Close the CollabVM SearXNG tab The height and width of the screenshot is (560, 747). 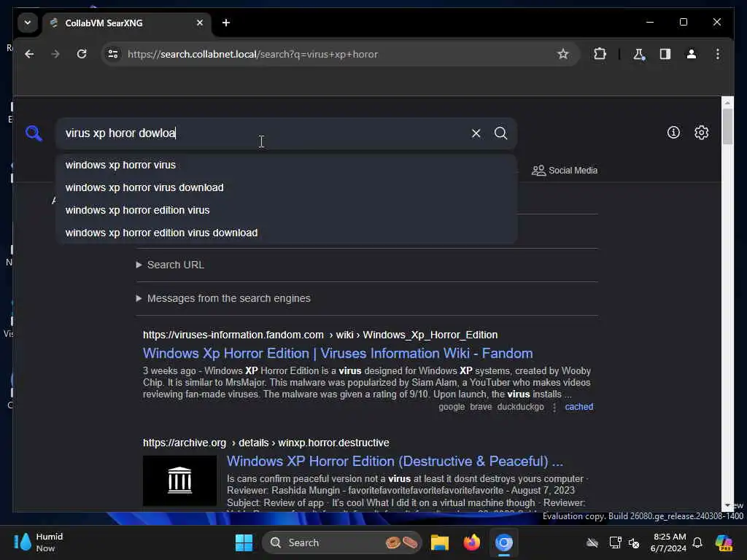point(200,23)
